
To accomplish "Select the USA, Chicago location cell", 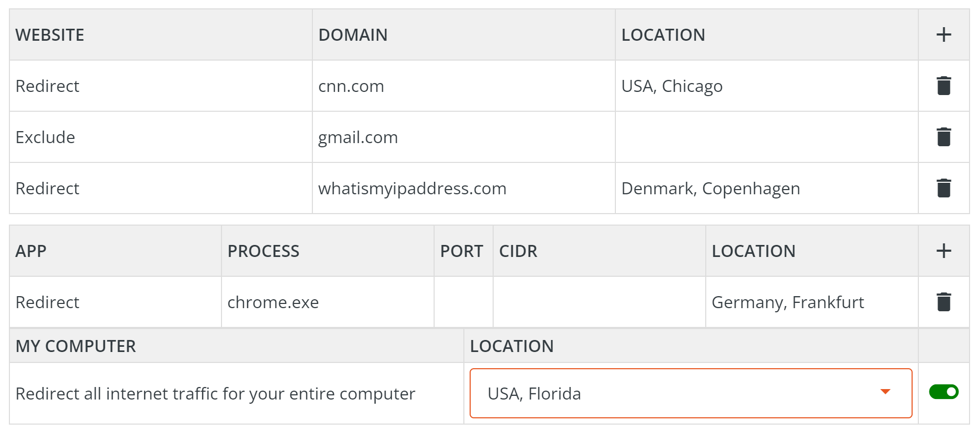I will pyautogui.click(x=672, y=85).
